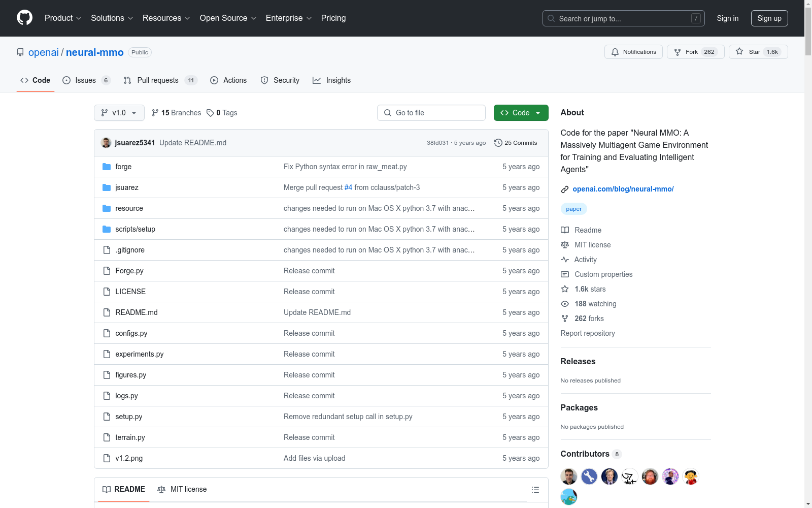Open the Code tab
Screen dimensions: 812x508
[36, 80]
